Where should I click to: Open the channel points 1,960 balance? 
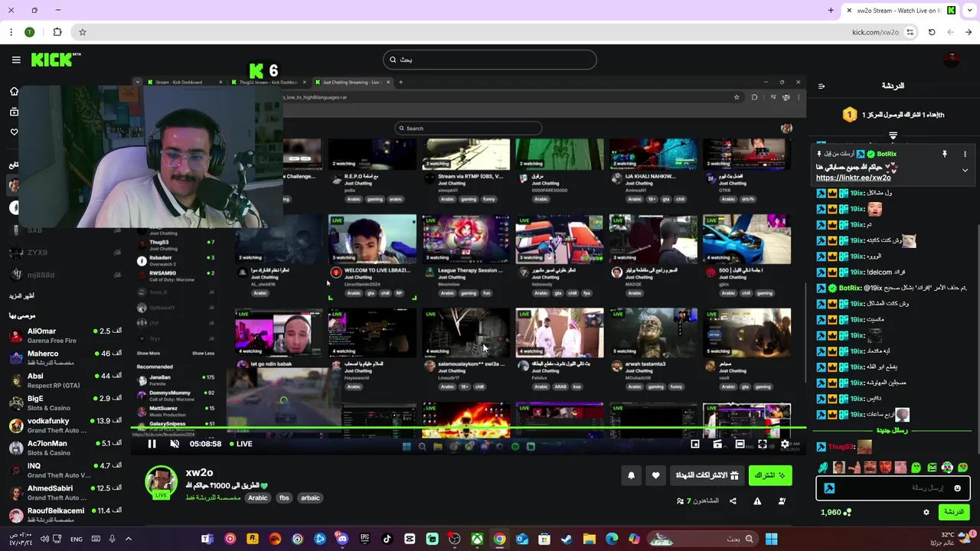point(836,512)
